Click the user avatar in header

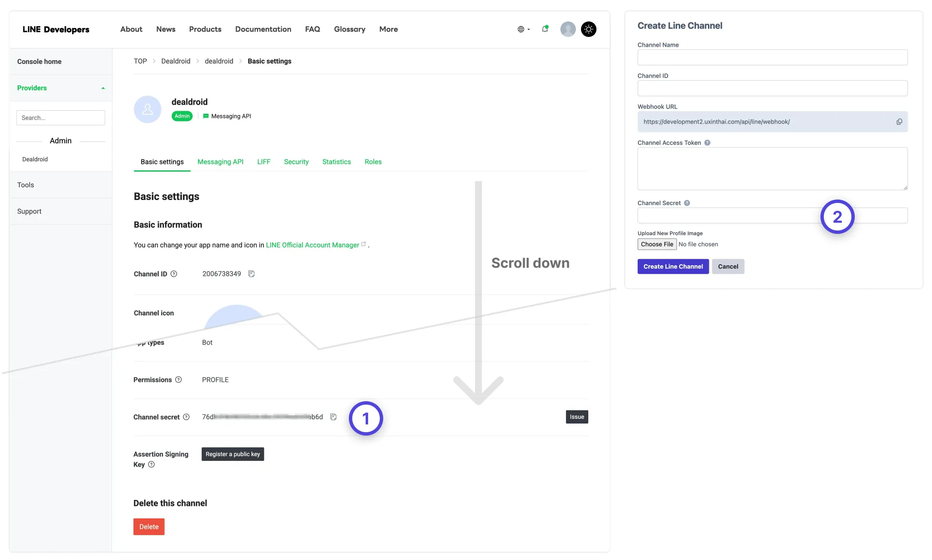(x=568, y=29)
